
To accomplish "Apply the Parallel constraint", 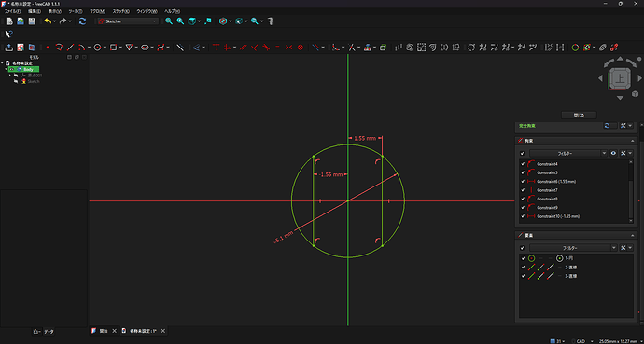I will click(x=244, y=48).
